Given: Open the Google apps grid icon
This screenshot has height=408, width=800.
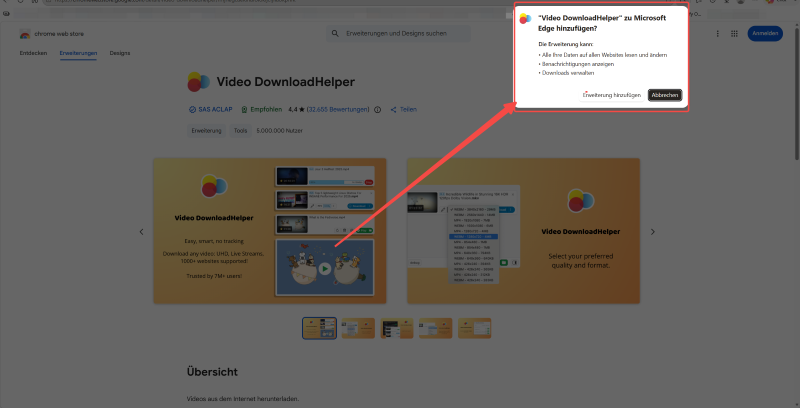Looking at the screenshot, I should click(734, 34).
